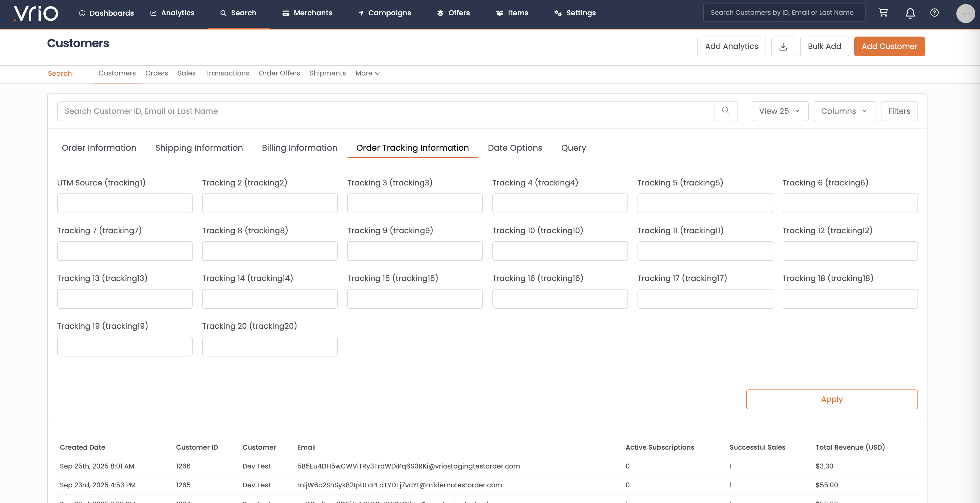The width and height of the screenshot is (980, 503).
Task: Open the Orders sub-tab
Action: (x=156, y=73)
